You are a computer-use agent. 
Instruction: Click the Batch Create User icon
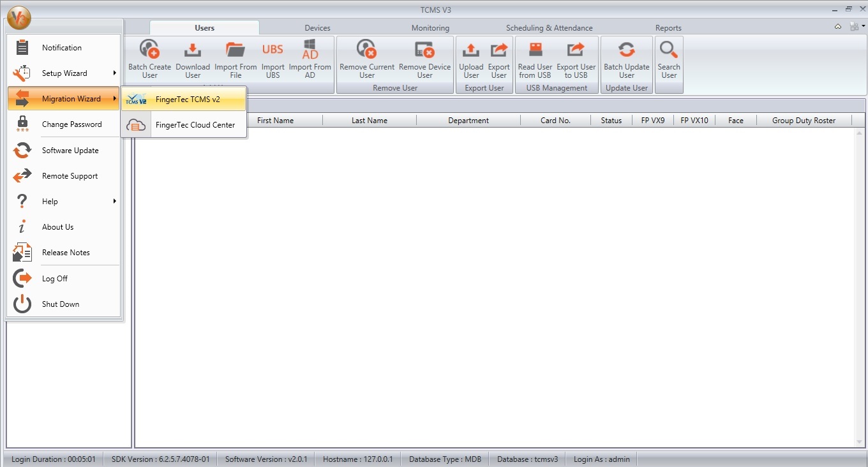click(x=150, y=50)
